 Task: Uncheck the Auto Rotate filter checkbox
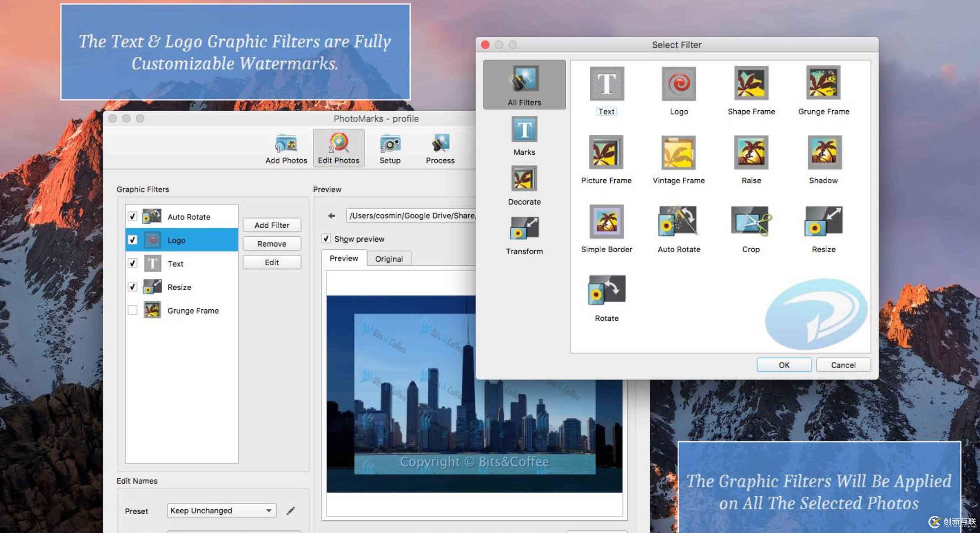pyautogui.click(x=132, y=217)
